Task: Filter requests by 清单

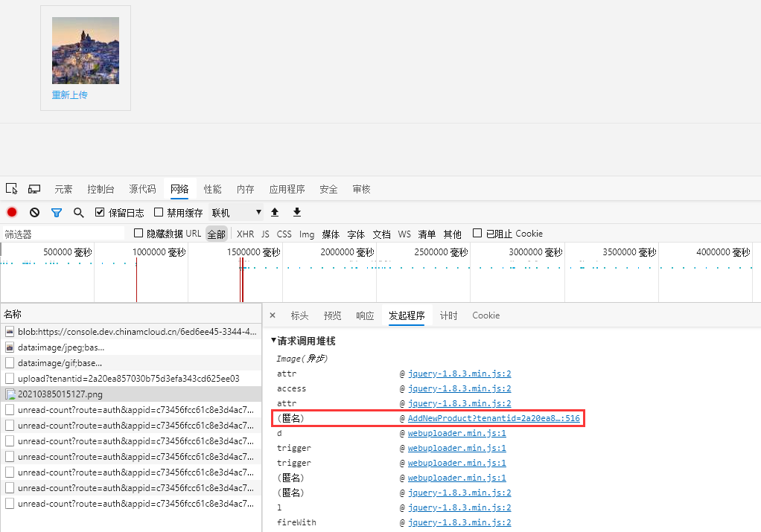Action: (x=427, y=234)
